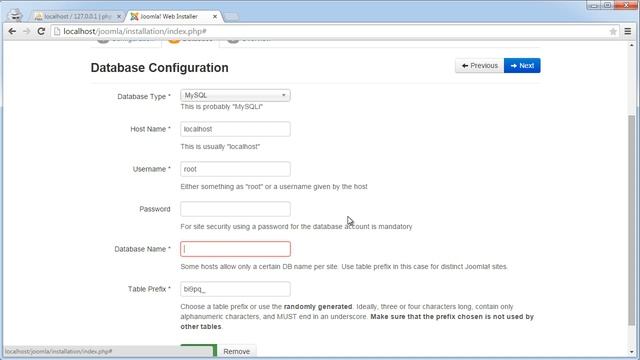Click the bold 'randomly generated' text
The image size is (640, 360).
click(x=318, y=307)
